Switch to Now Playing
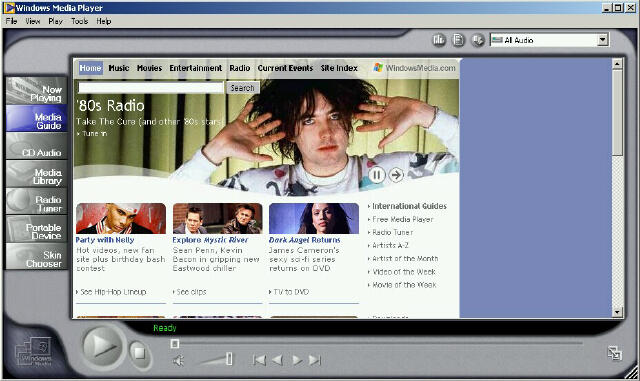Viewport: 640px width, 381px height. click(37, 91)
